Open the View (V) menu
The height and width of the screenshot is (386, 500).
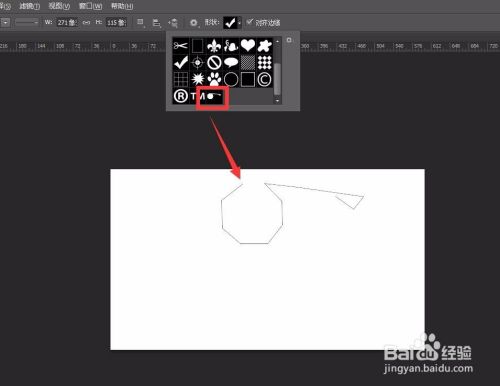59,6
